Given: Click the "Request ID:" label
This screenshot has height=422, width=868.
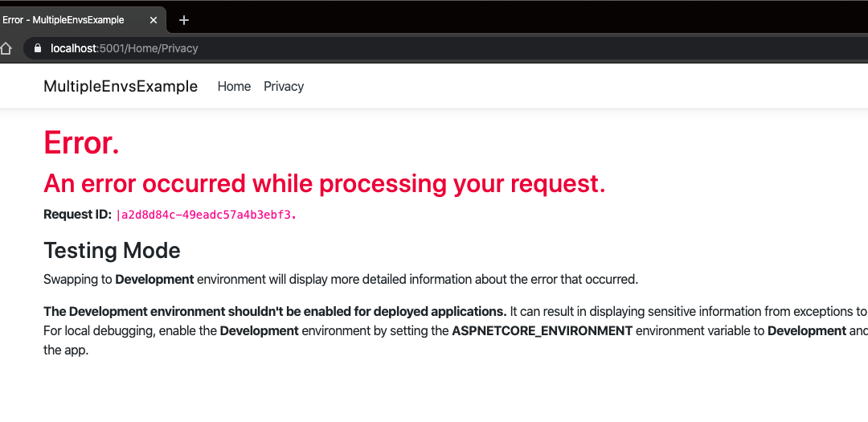Looking at the screenshot, I should pyautogui.click(x=77, y=215).
